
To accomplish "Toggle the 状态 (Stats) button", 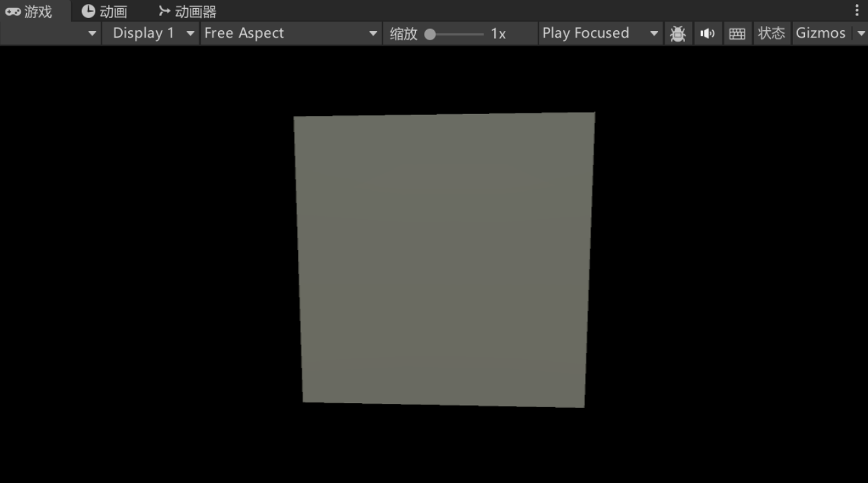I will pyautogui.click(x=771, y=33).
